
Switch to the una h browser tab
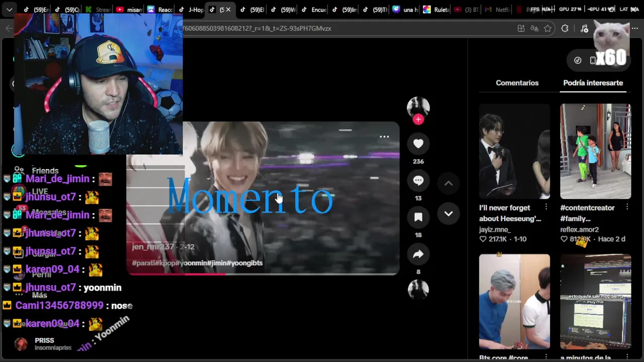tap(406, 10)
